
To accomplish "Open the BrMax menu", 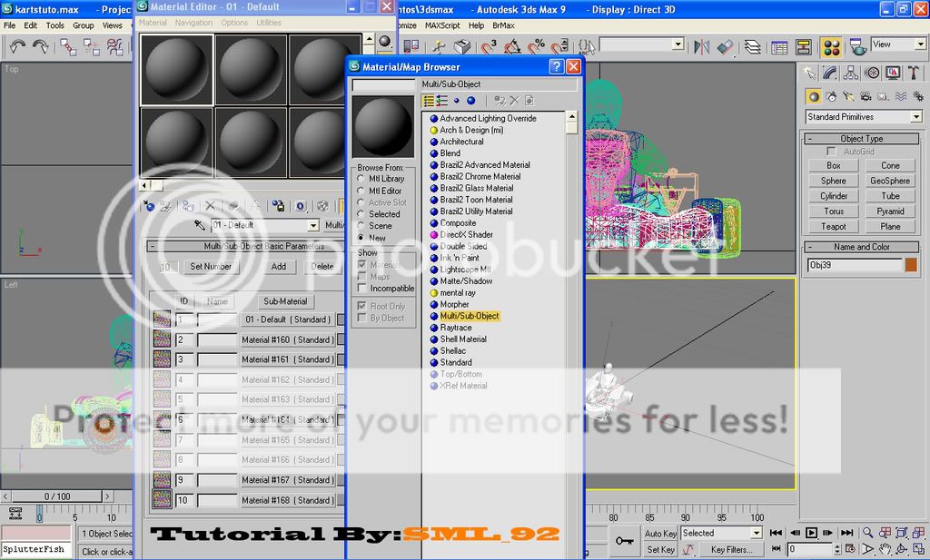I will [x=503, y=25].
